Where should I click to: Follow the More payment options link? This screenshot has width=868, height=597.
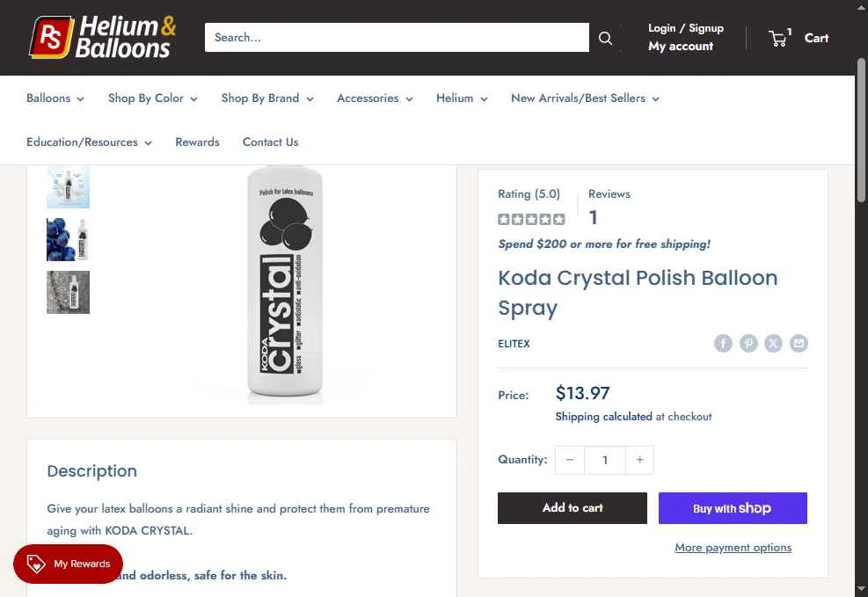(733, 548)
